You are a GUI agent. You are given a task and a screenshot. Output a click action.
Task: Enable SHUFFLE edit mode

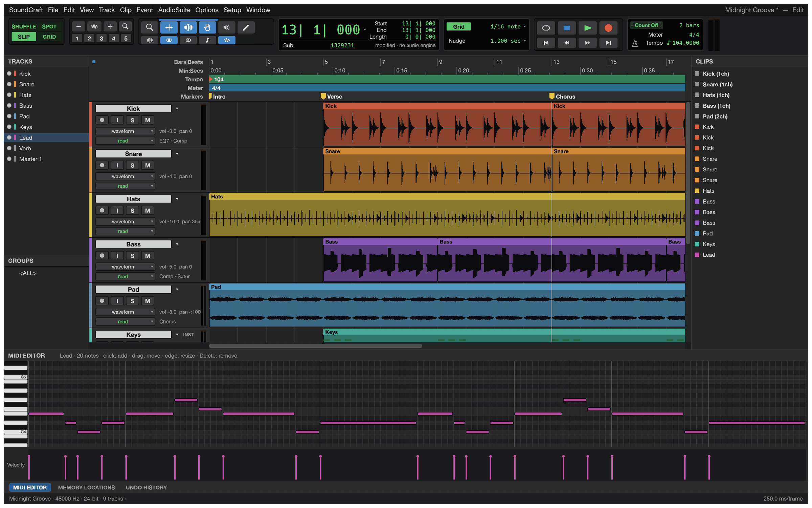coord(24,26)
